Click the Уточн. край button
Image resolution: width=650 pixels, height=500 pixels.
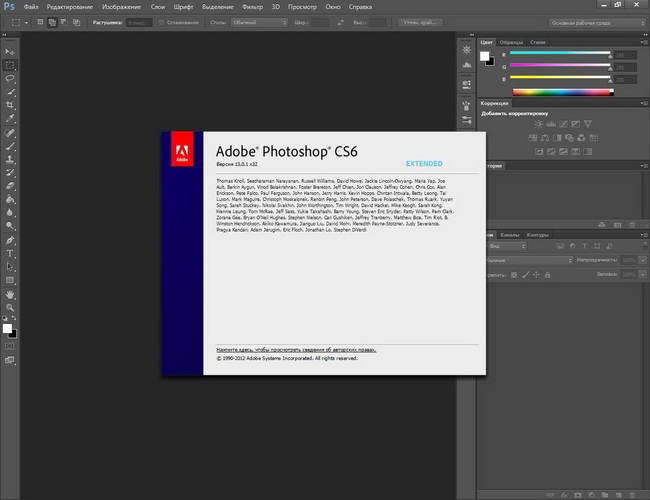(x=420, y=22)
